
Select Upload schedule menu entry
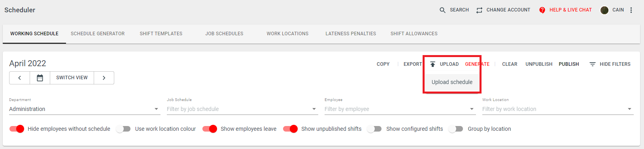click(452, 82)
